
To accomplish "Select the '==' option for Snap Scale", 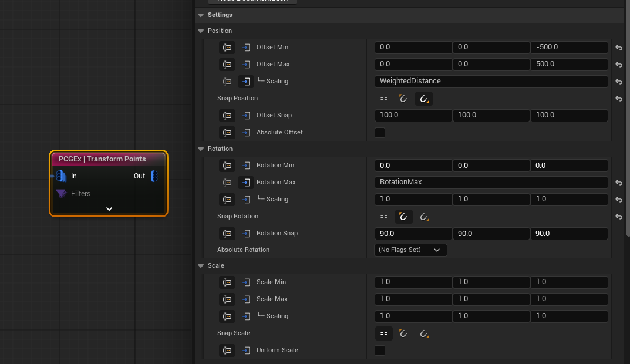I will point(383,333).
